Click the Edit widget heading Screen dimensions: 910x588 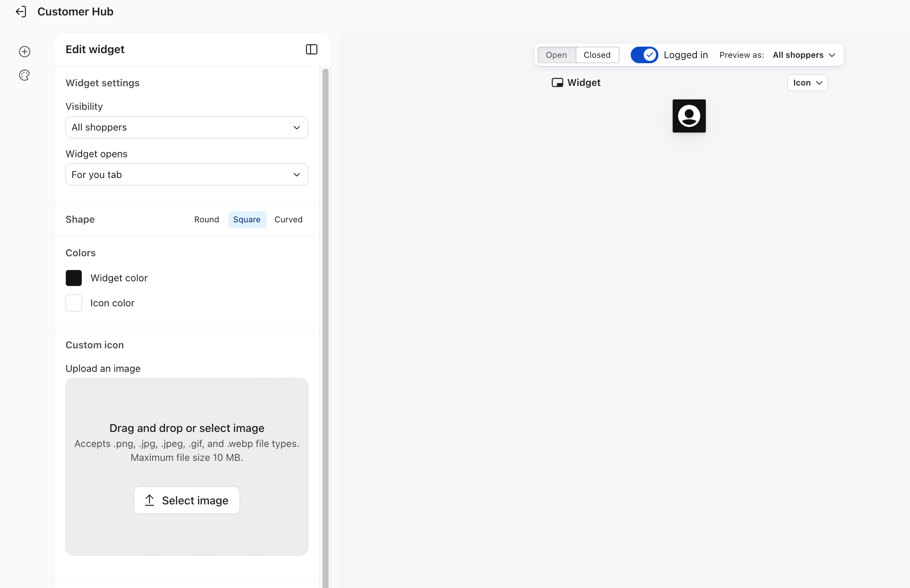[95, 49]
